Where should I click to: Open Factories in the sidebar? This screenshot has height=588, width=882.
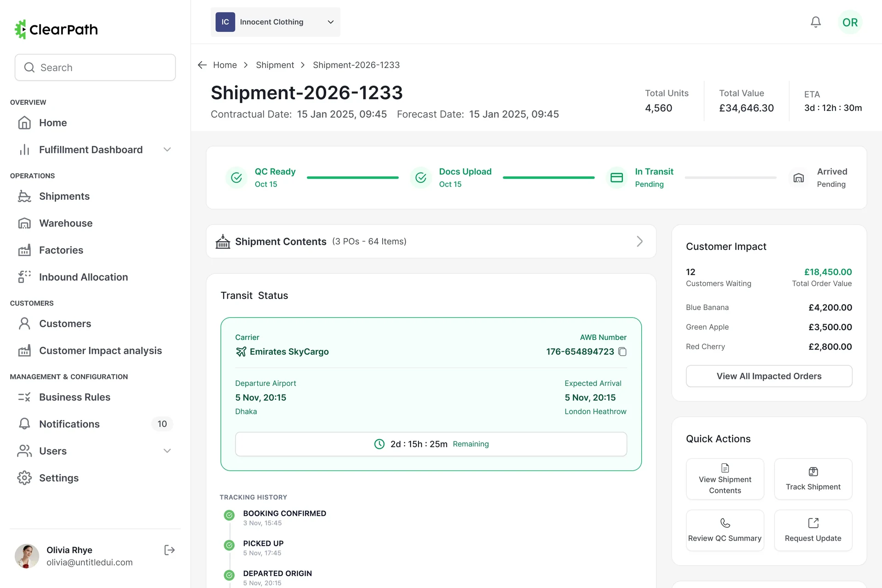[95, 250]
